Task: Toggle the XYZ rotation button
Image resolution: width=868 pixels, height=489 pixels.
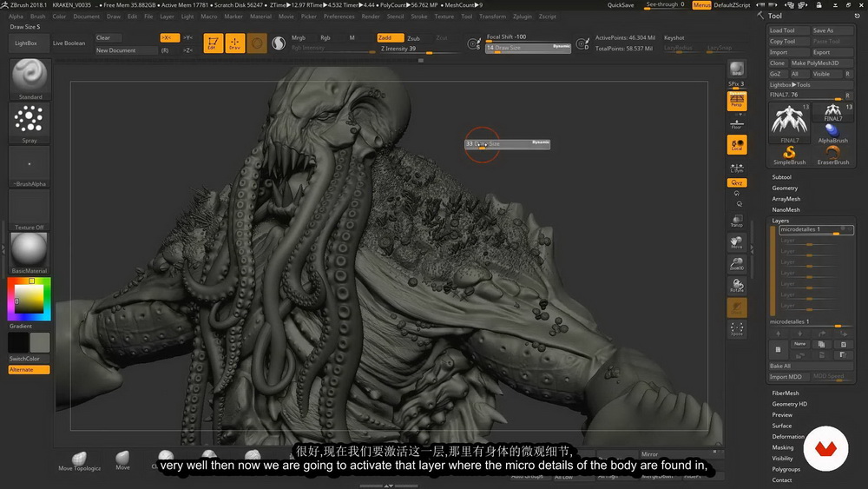Action: (737, 182)
